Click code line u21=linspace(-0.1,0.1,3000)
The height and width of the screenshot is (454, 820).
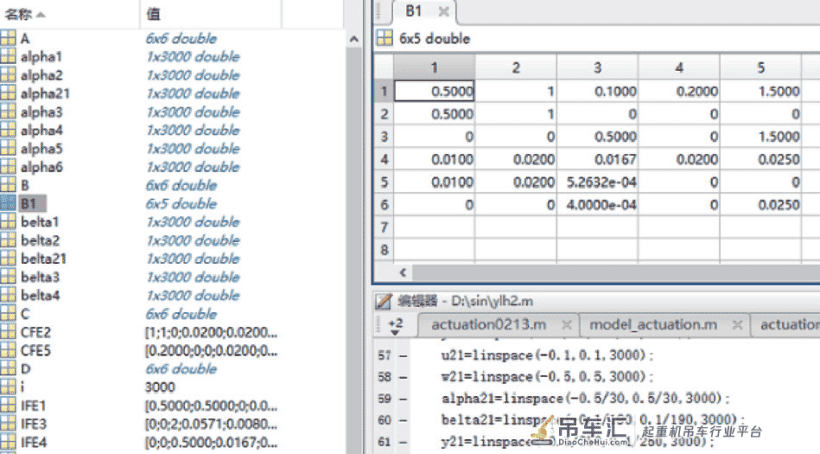pyautogui.click(x=547, y=355)
